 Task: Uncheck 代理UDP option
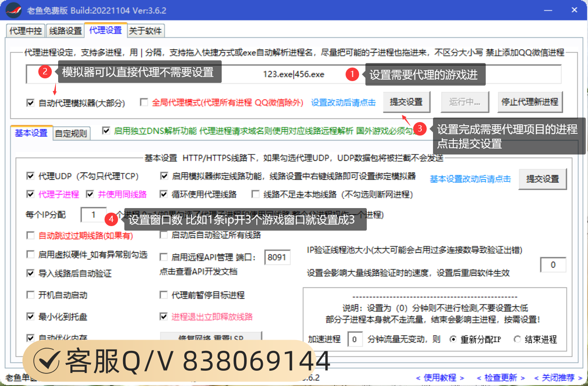tap(31, 176)
